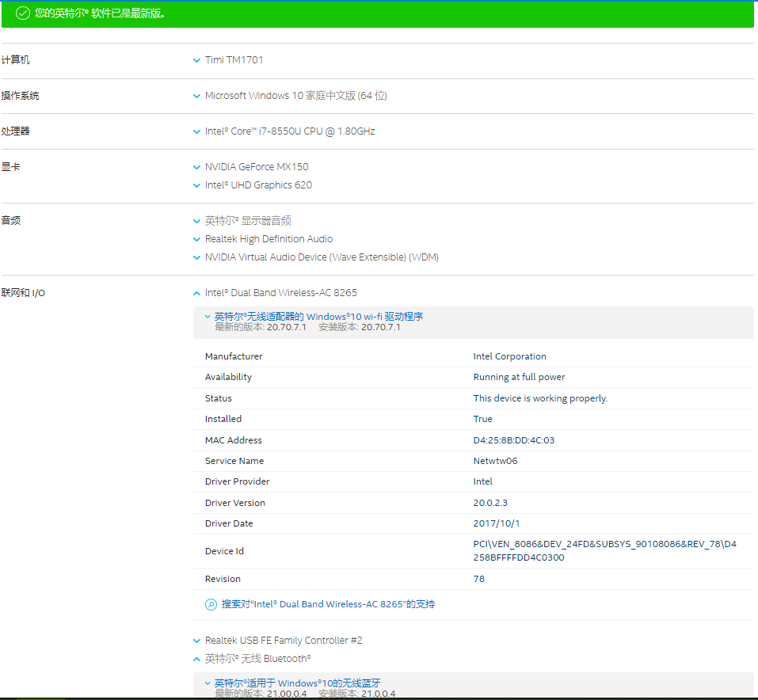
Task: Click the This device is working properly text
Action: (540, 398)
